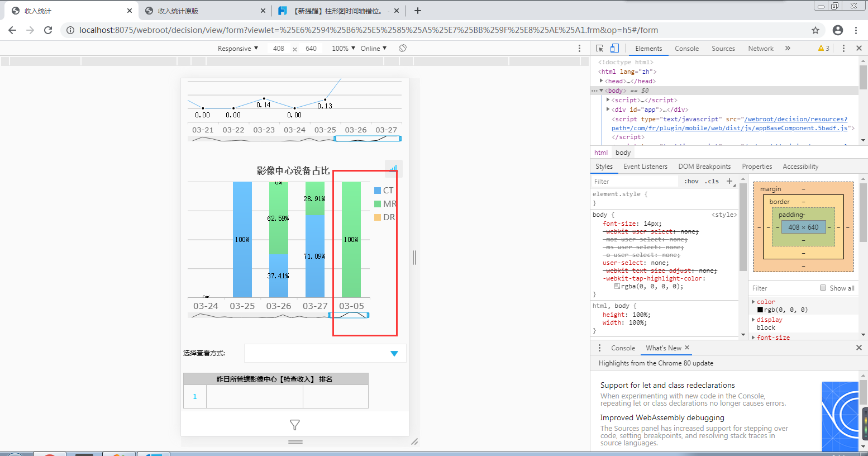Viewport: 868px width, 456px height.
Task: Select body breadcrumb in Elements panel
Action: tap(623, 153)
